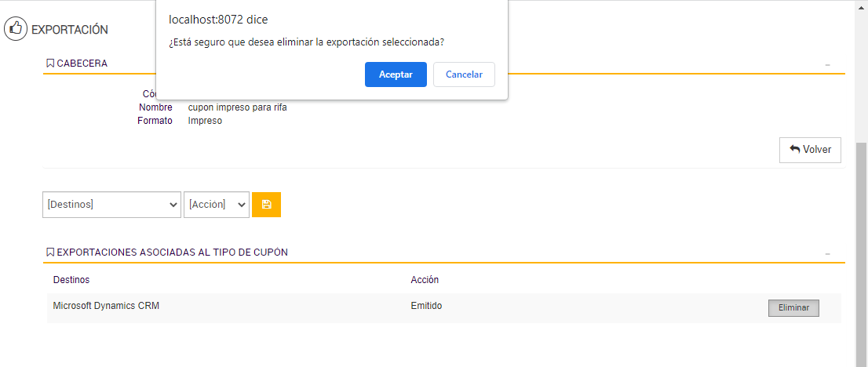Viewport: 868px width, 367px height.
Task: Collapse the EXPORTACIONES ASOCIADAS panel
Action: [x=827, y=253]
